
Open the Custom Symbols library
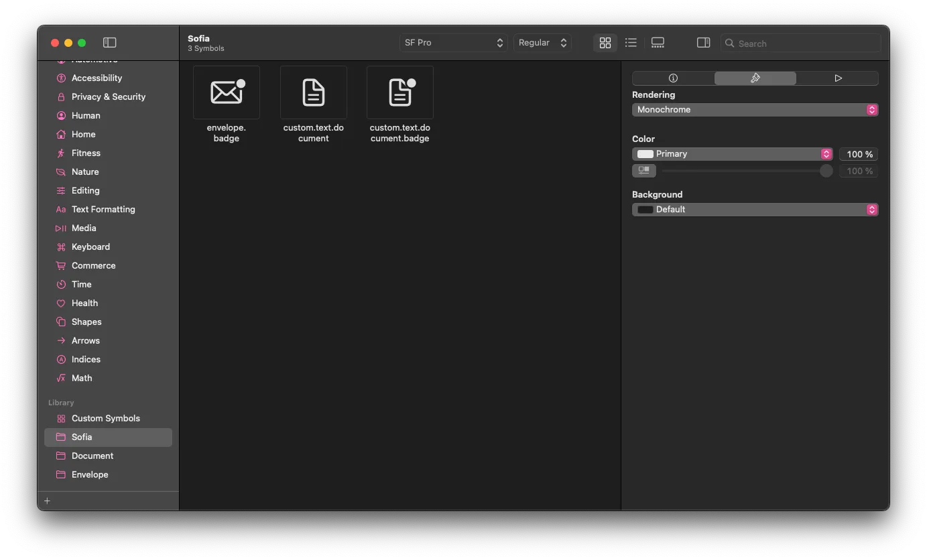(105, 419)
